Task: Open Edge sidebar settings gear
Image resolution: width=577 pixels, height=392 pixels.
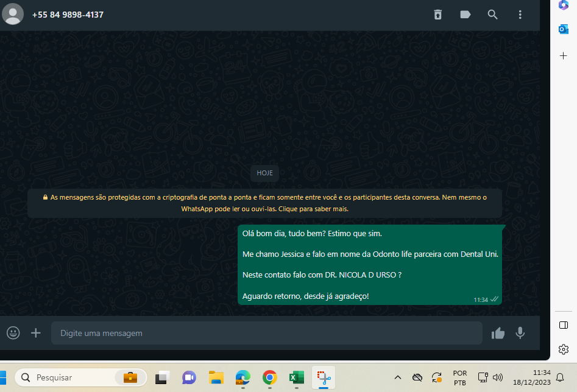Action: pyautogui.click(x=564, y=349)
